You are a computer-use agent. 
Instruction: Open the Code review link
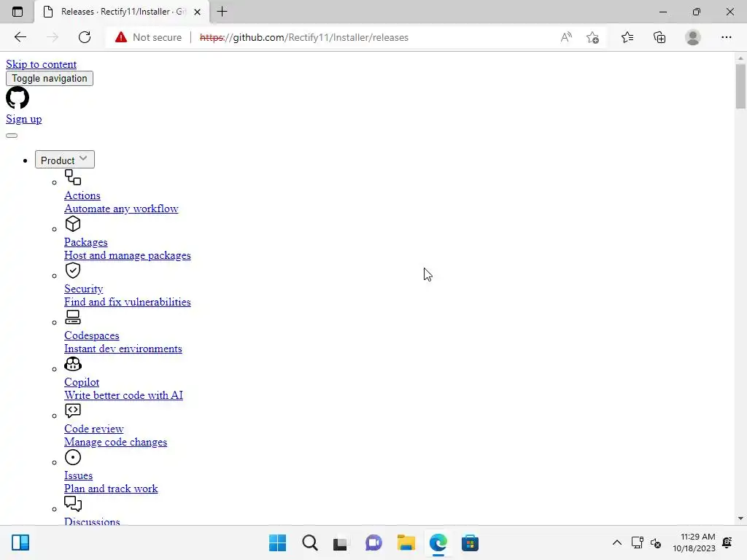pos(94,429)
